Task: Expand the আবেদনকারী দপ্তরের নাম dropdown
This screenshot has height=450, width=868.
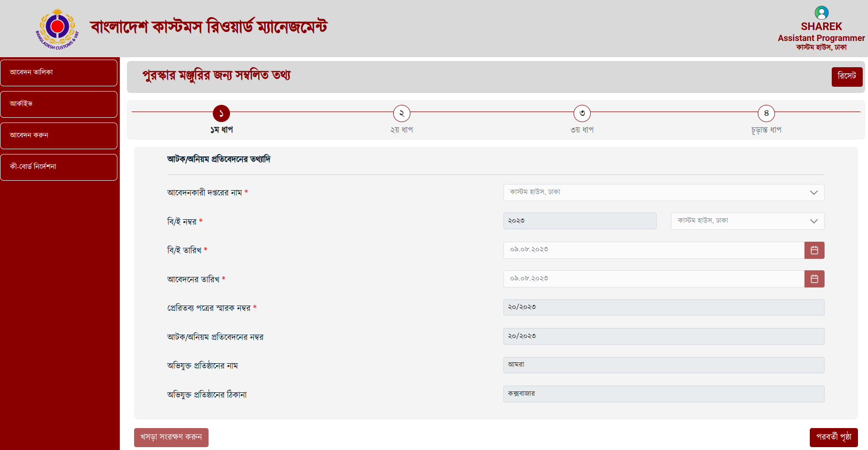Action: click(x=664, y=193)
